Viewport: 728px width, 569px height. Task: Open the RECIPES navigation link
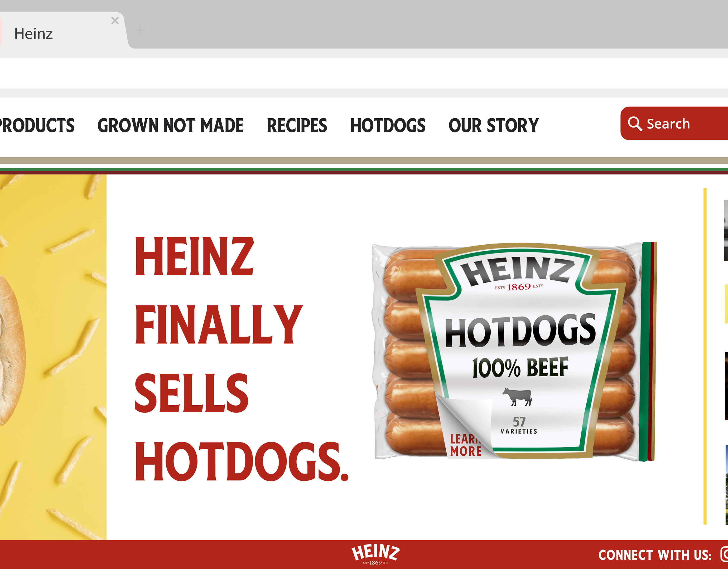pyautogui.click(x=297, y=125)
